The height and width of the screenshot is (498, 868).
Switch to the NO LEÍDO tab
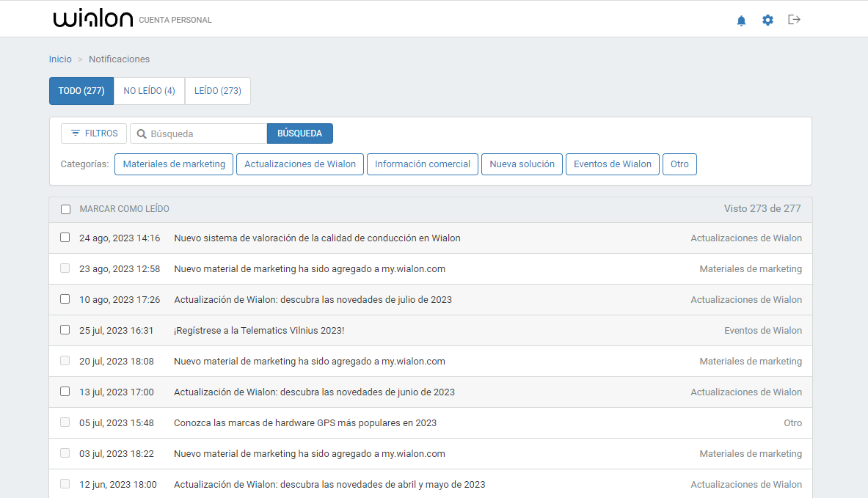(149, 90)
